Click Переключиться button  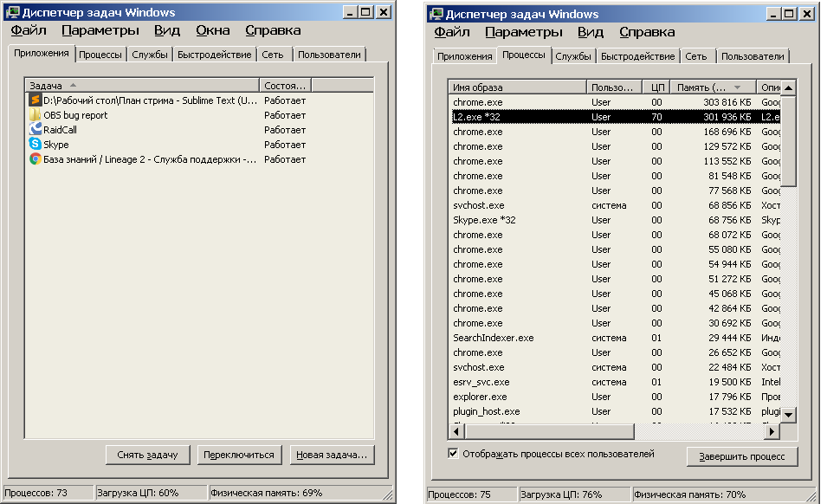(x=239, y=455)
